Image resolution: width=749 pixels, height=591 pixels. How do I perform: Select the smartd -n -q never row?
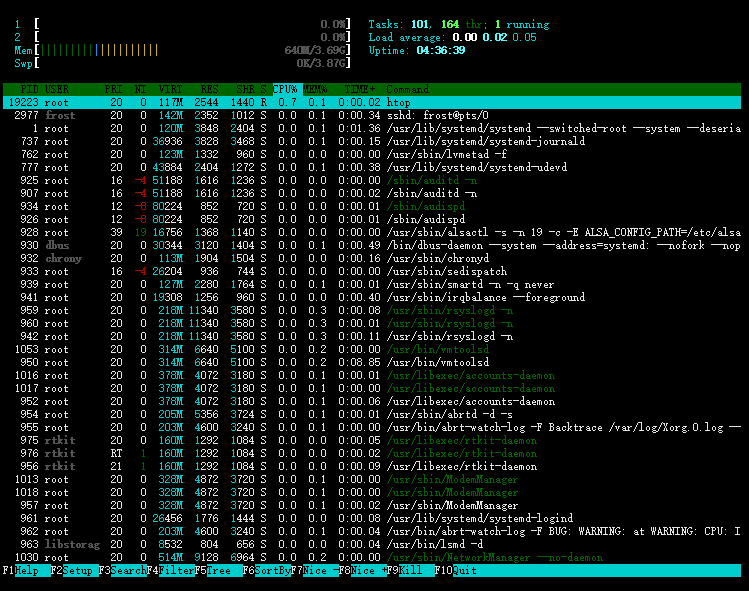tap(372, 284)
